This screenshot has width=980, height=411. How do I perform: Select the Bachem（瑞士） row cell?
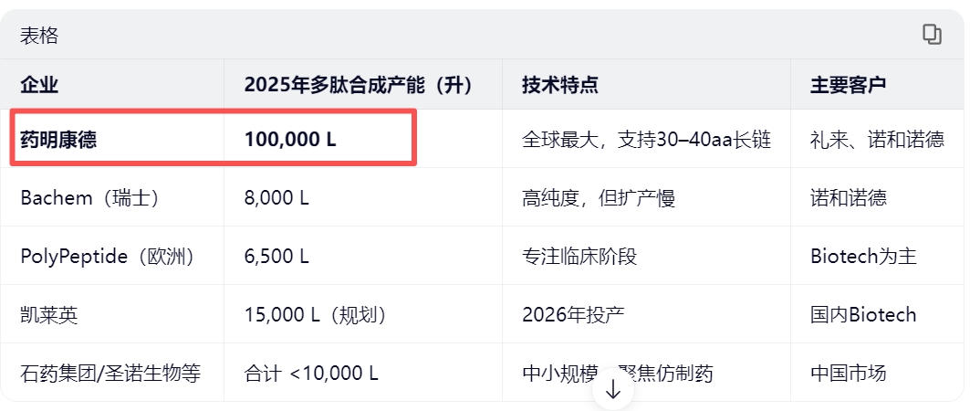coord(90,198)
